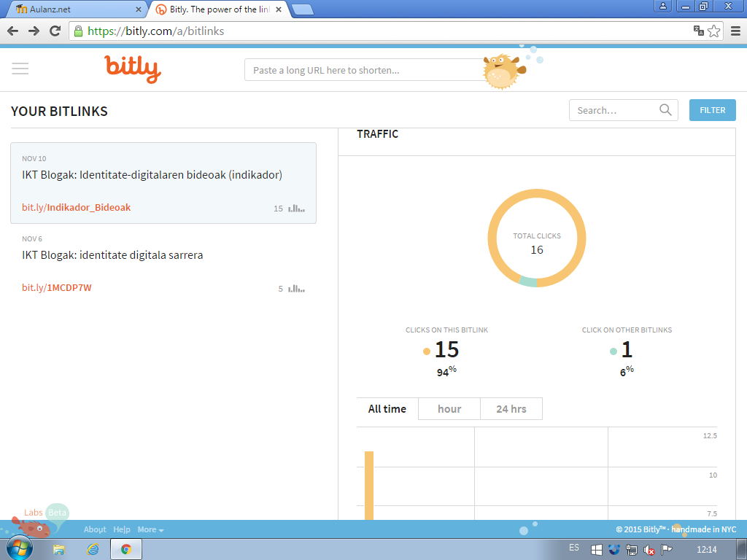Click the search magnifier icon
The width and height of the screenshot is (747, 560).
pyautogui.click(x=665, y=110)
